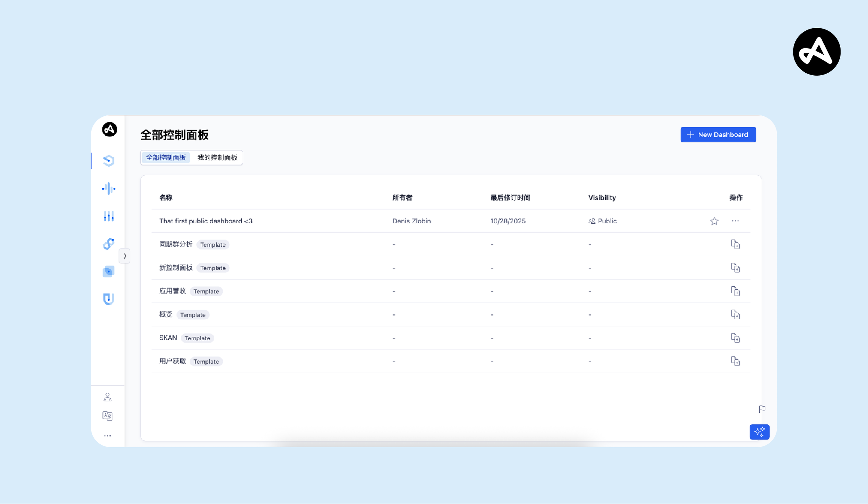
Task: Switch to 我的控制面板 tab
Action: (217, 157)
